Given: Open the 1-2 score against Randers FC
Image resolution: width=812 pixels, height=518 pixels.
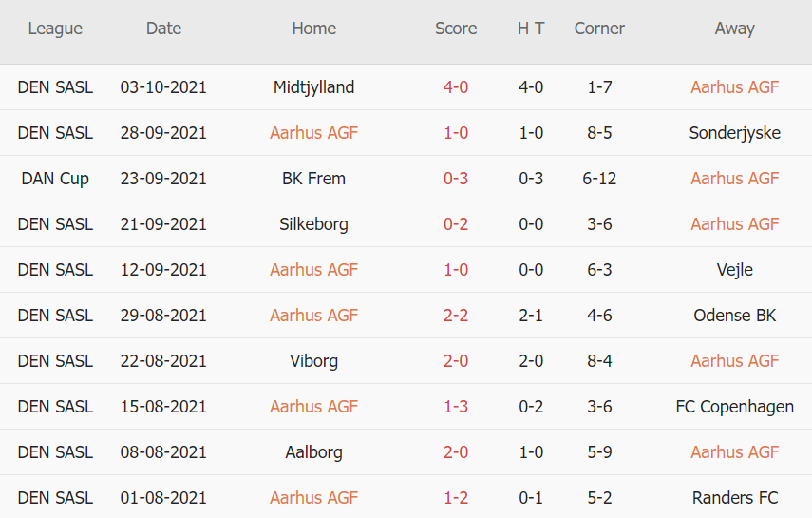Looking at the screenshot, I should pyautogui.click(x=456, y=498).
